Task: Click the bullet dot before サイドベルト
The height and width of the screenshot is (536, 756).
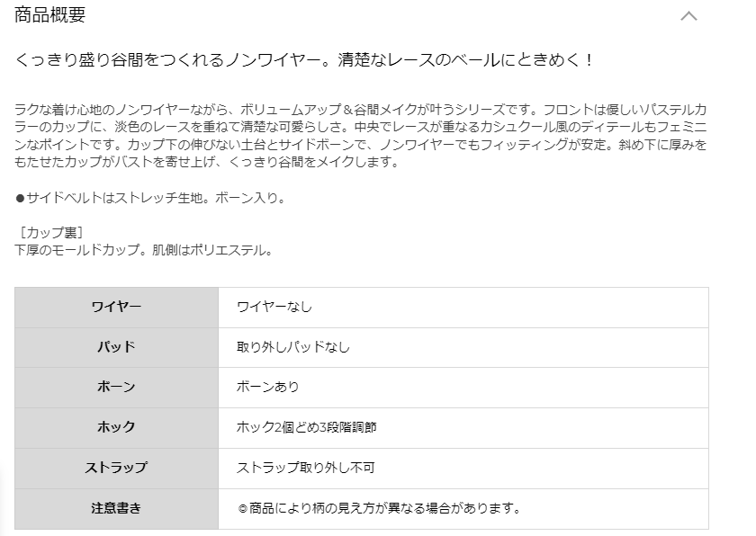Action: [x=20, y=198]
